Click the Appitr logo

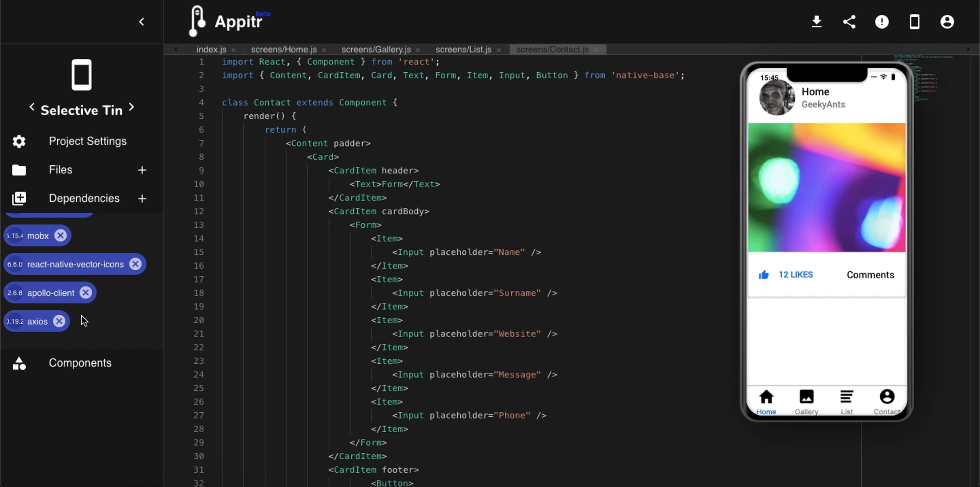[x=229, y=20]
